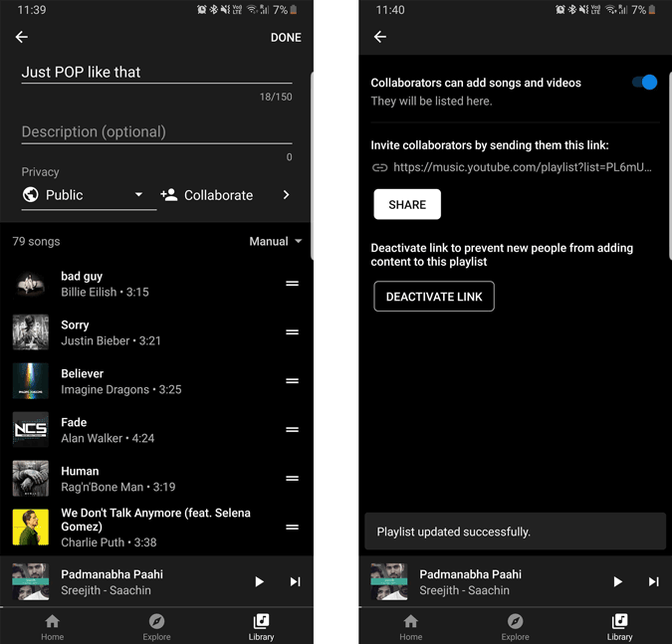Edit the playlist title Just POP like that
672x644 pixels.
[x=156, y=72]
